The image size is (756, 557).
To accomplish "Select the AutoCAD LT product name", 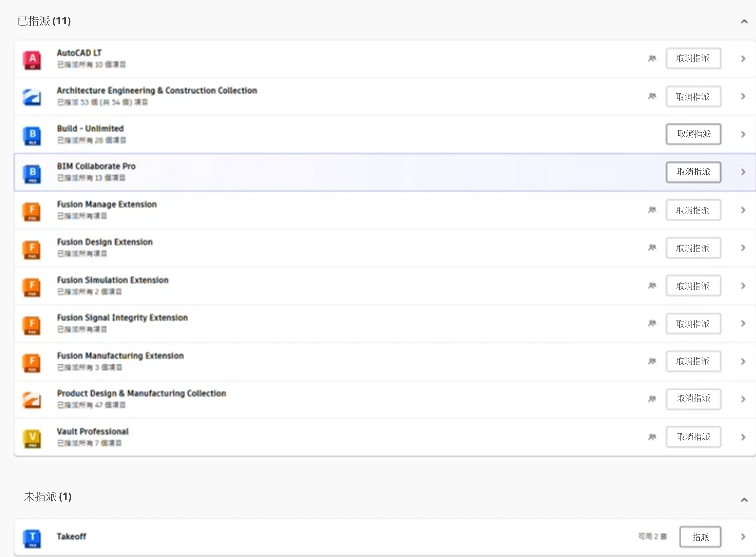I will (x=79, y=53).
